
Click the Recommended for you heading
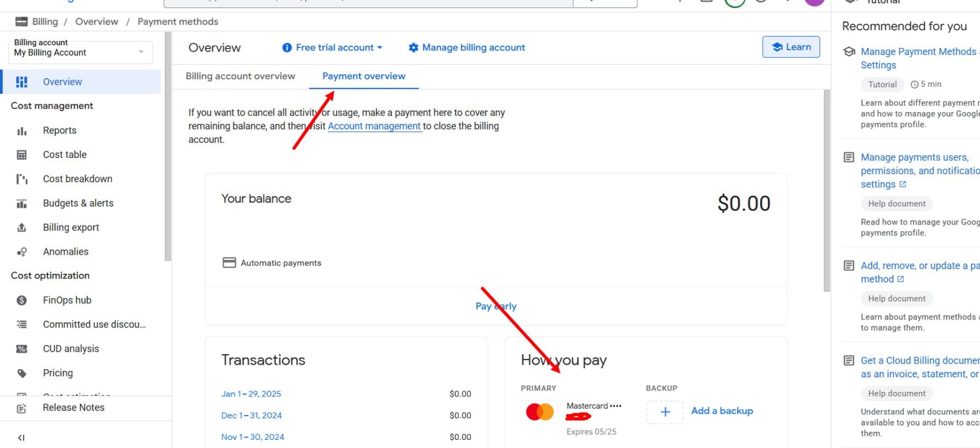coord(904,26)
